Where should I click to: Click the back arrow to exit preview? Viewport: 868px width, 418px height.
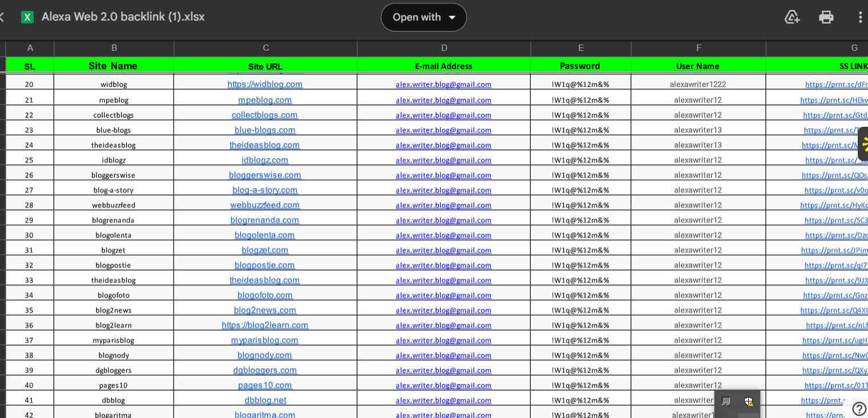[2, 17]
